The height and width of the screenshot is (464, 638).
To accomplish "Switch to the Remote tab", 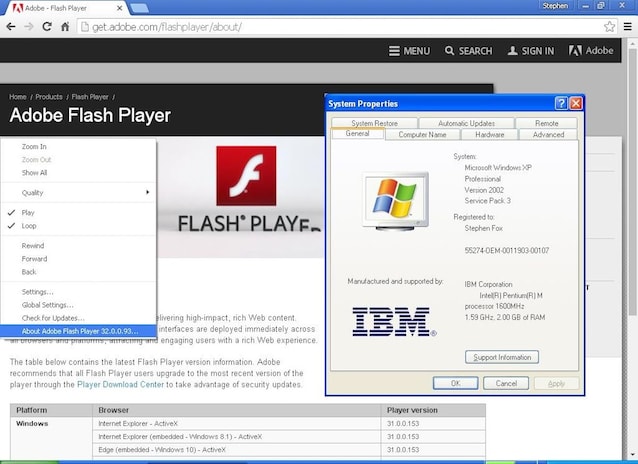I will (x=546, y=123).
